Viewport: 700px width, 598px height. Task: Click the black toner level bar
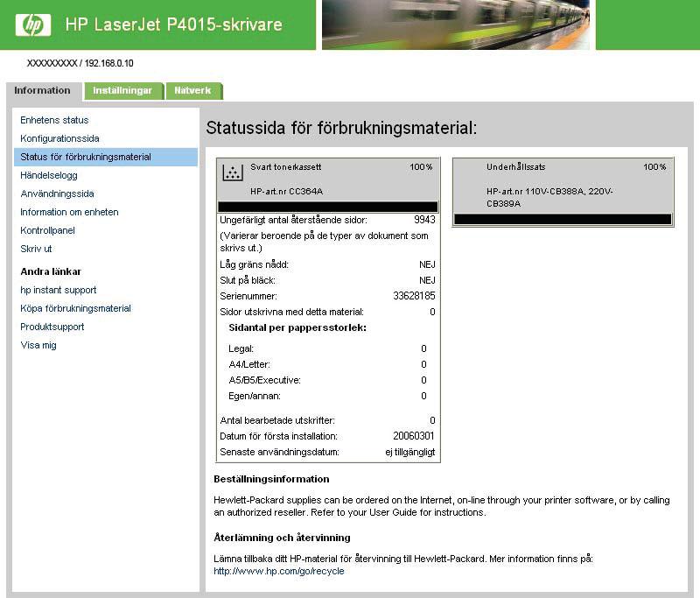coord(327,207)
